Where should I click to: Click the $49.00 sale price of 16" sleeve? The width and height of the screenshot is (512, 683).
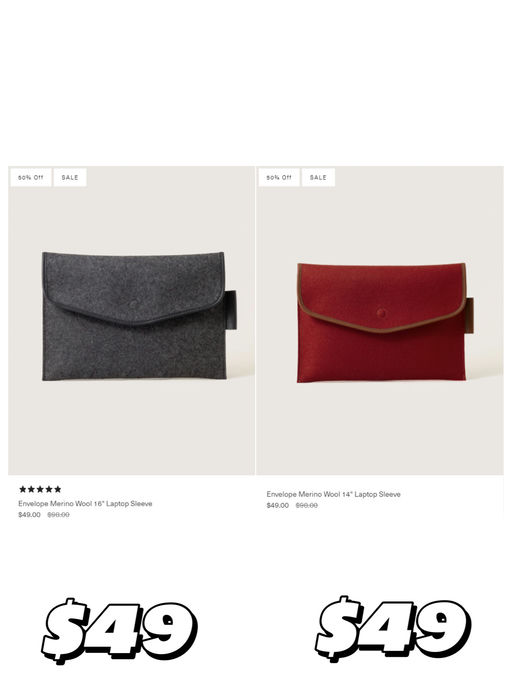29,515
